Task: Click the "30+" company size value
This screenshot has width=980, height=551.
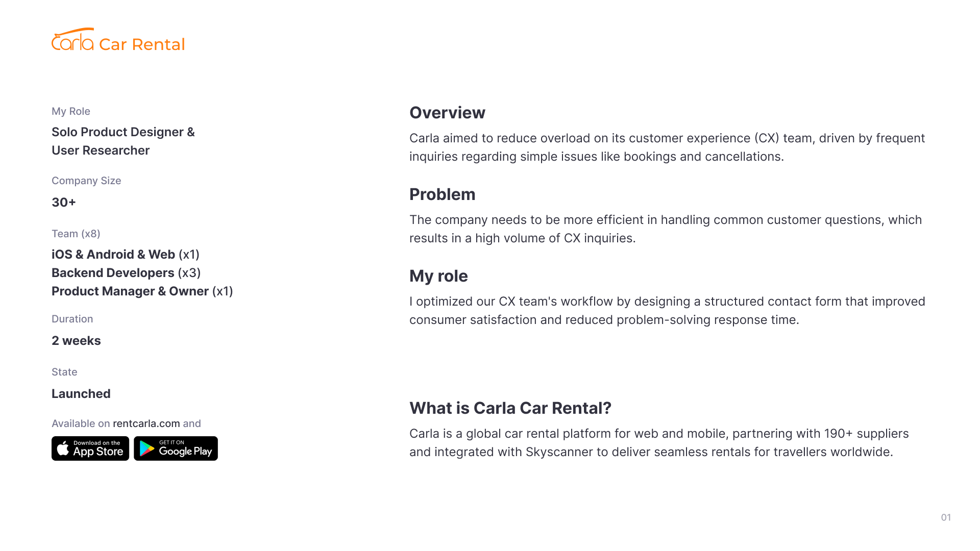Action: point(64,203)
